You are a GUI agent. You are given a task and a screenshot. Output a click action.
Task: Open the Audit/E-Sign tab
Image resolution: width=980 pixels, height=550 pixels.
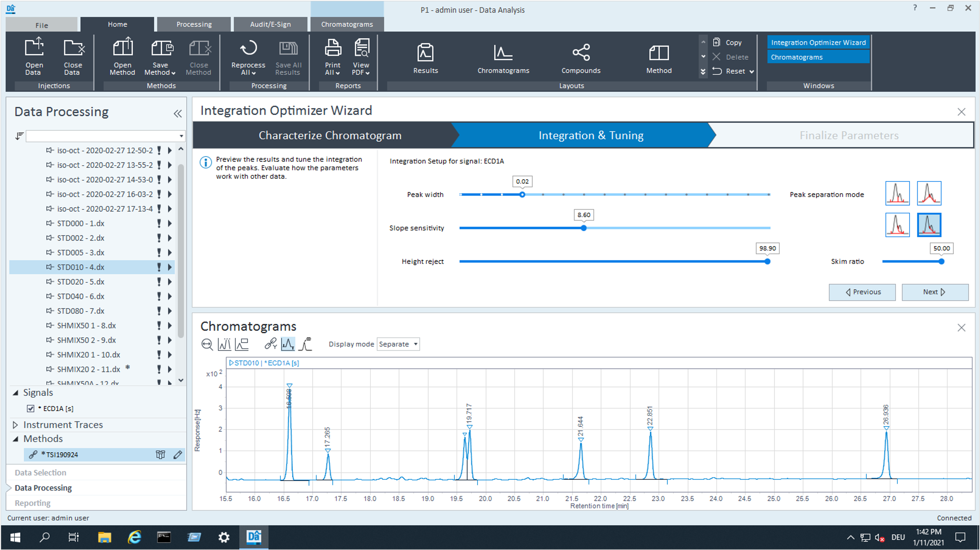tap(270, 24)
